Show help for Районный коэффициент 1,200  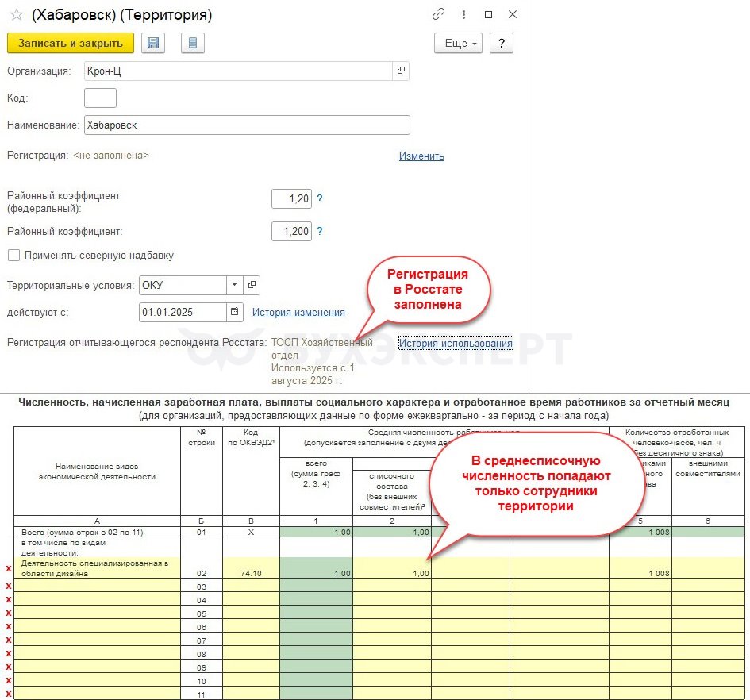coord(320,231)
